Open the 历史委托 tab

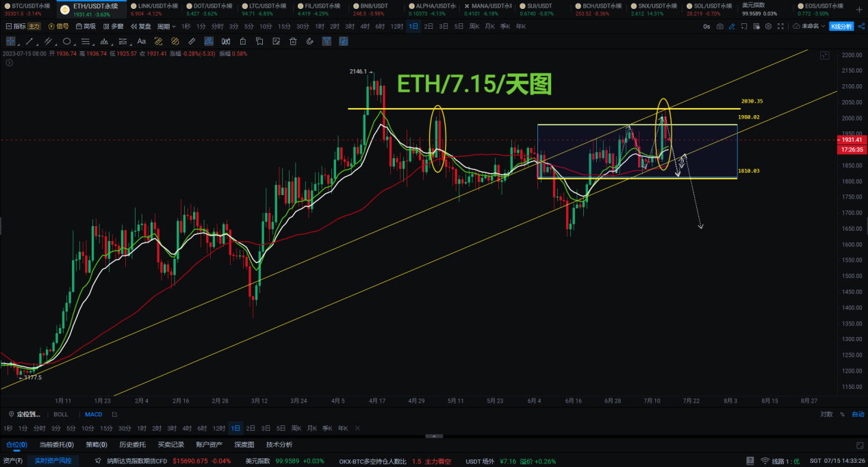click(x=133, y=444)
